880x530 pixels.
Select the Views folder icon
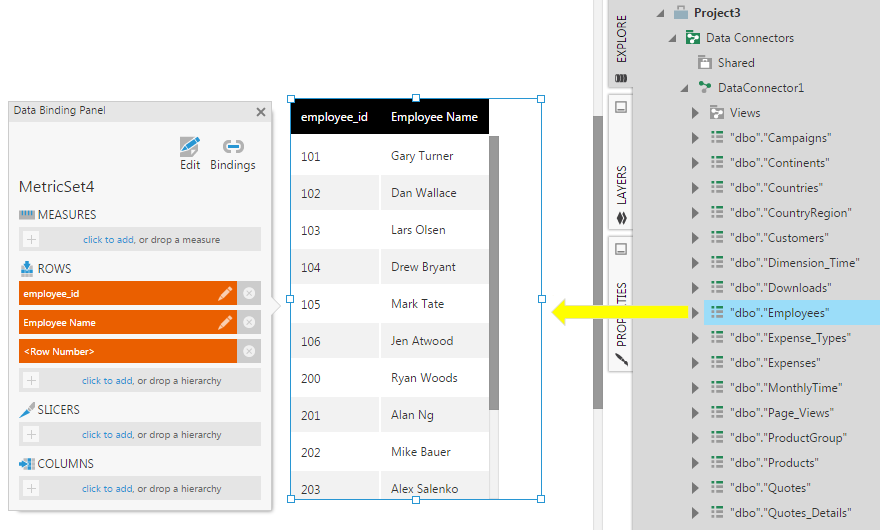coord(717,112)
